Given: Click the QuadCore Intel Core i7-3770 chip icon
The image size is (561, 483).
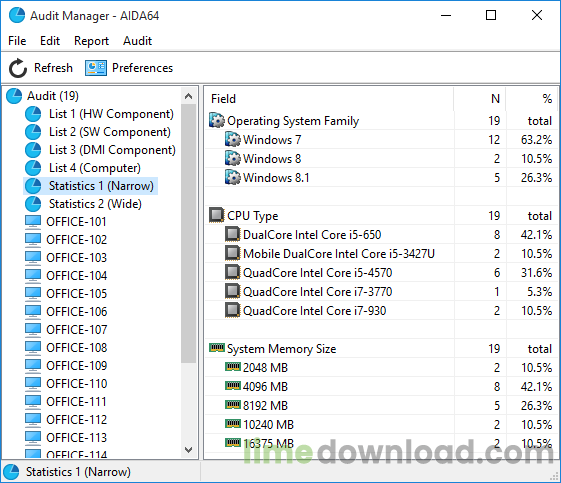Looking at the screenshot, I should point(233,291).
